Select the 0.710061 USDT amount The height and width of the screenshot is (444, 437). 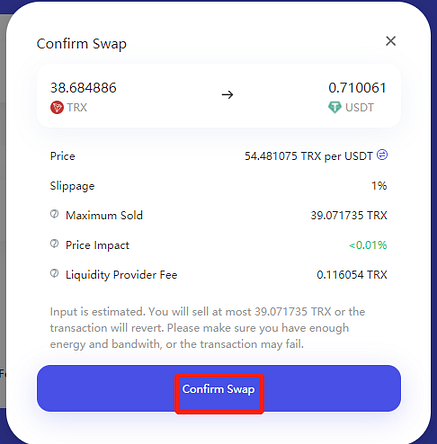click(x=357, y=88)
